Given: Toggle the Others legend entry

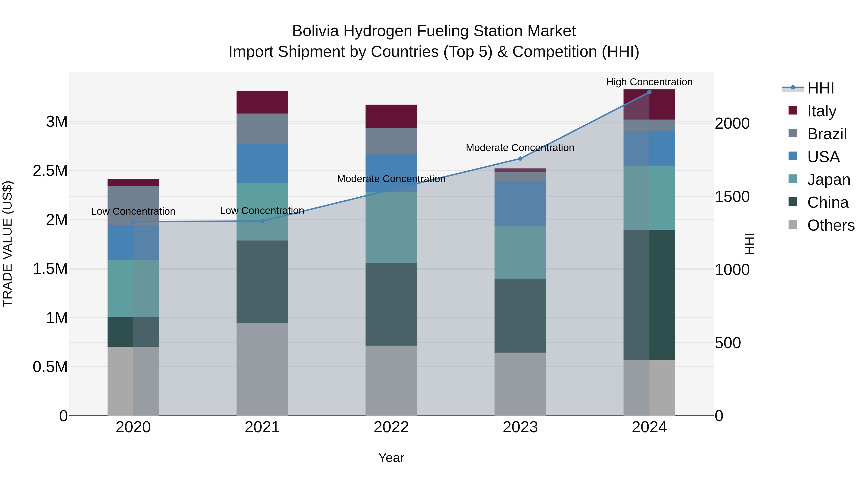Looking at the screenshot, I should (x=821, y=225).
